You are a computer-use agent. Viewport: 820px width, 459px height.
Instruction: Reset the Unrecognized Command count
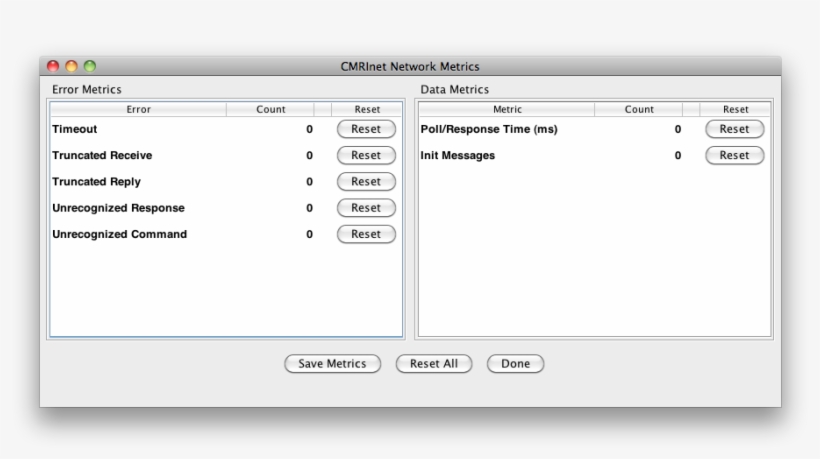[366, 234]
